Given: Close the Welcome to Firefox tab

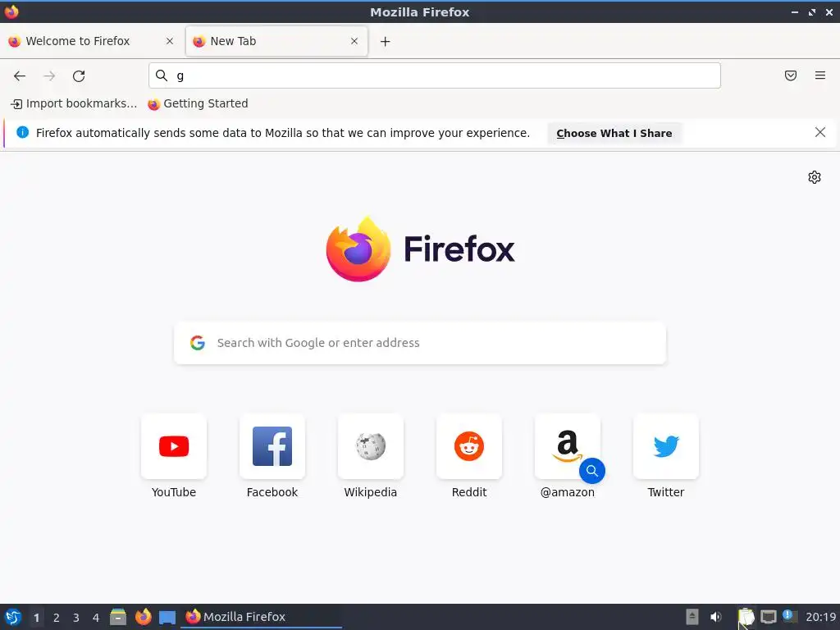Looking at the screenshot, I should [170, 41].
